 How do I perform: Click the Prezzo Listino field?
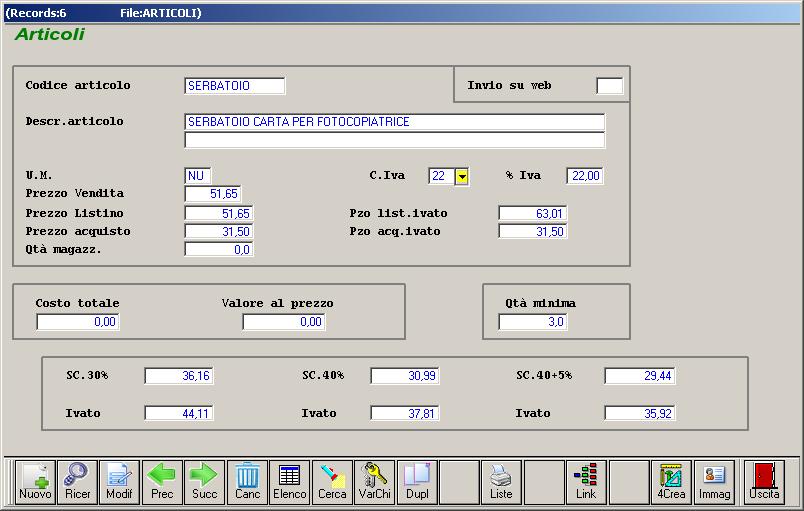coord(218,213)
